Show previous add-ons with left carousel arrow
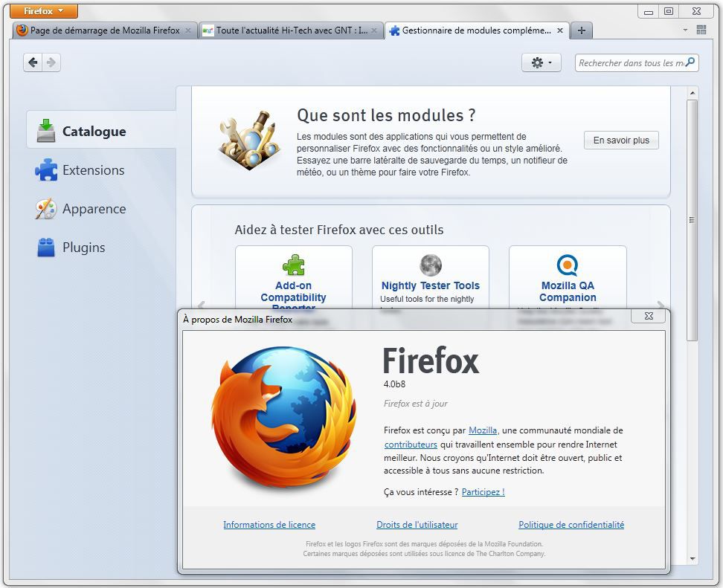The height and width of the screenshot is (588, 723). pos(201,305)
